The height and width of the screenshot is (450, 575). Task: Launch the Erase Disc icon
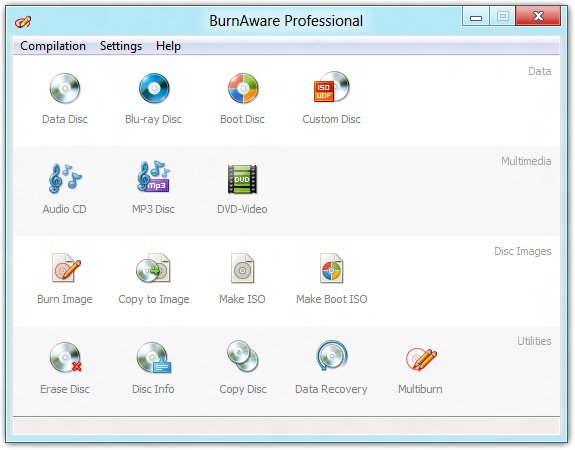[66, 357]
